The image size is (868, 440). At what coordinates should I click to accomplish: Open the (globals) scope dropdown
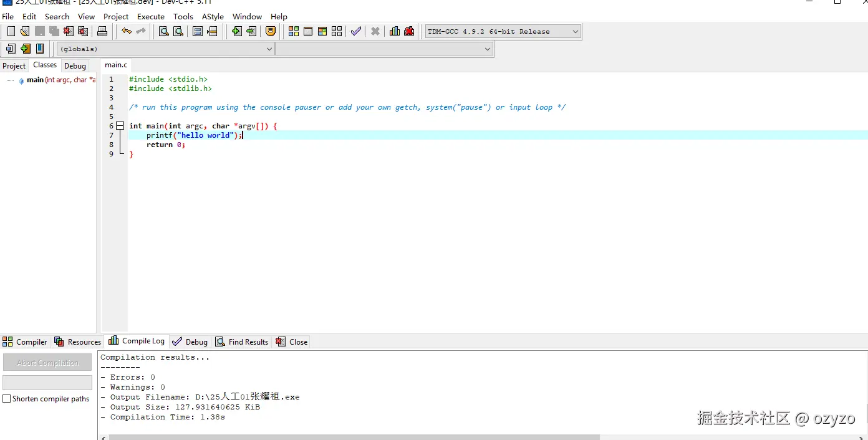[x=166, y=49]
